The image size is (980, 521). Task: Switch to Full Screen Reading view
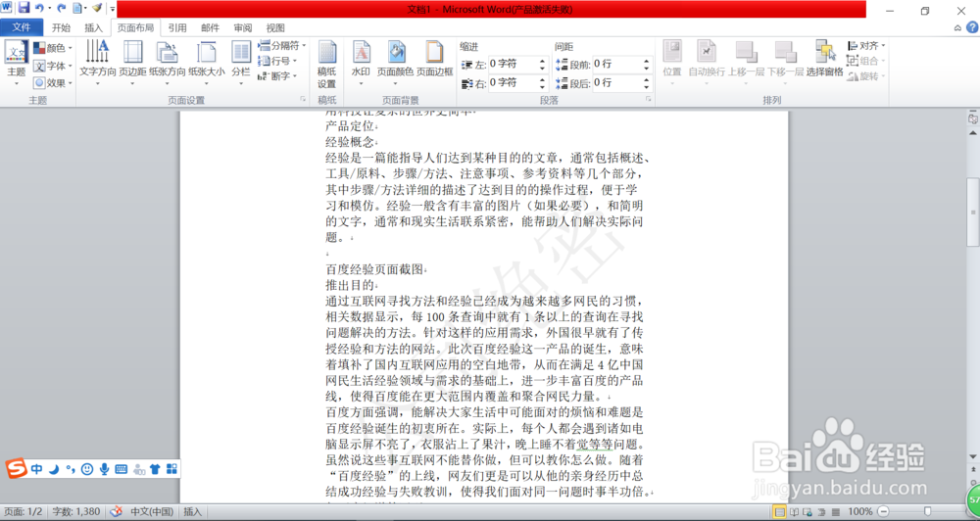pos(793,512)
